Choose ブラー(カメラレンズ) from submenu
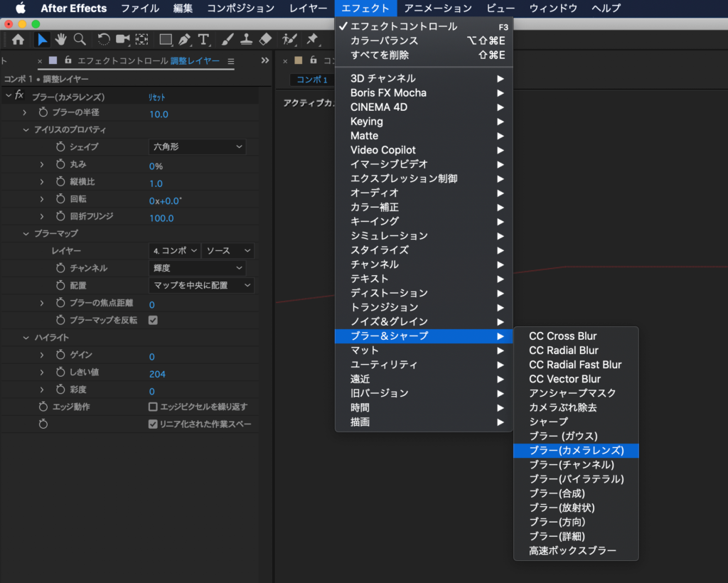The image size is (728, 583). click(x=576, y=450)
